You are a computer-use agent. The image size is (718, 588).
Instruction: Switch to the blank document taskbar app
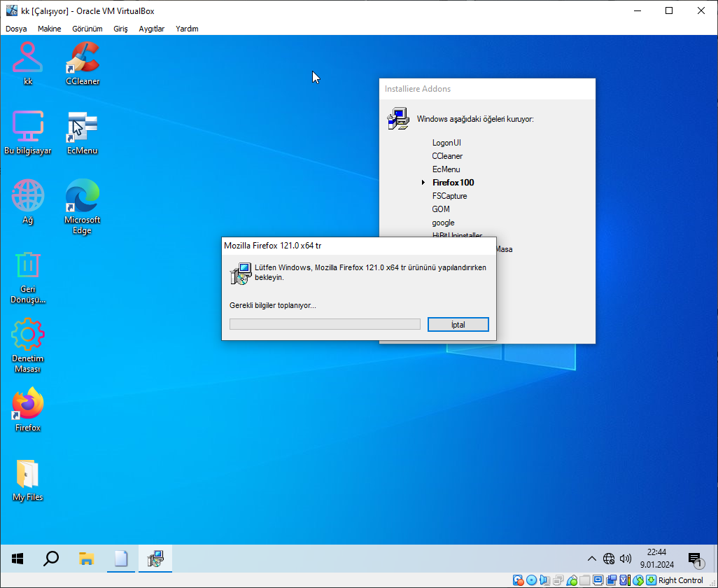coord(121,559)
